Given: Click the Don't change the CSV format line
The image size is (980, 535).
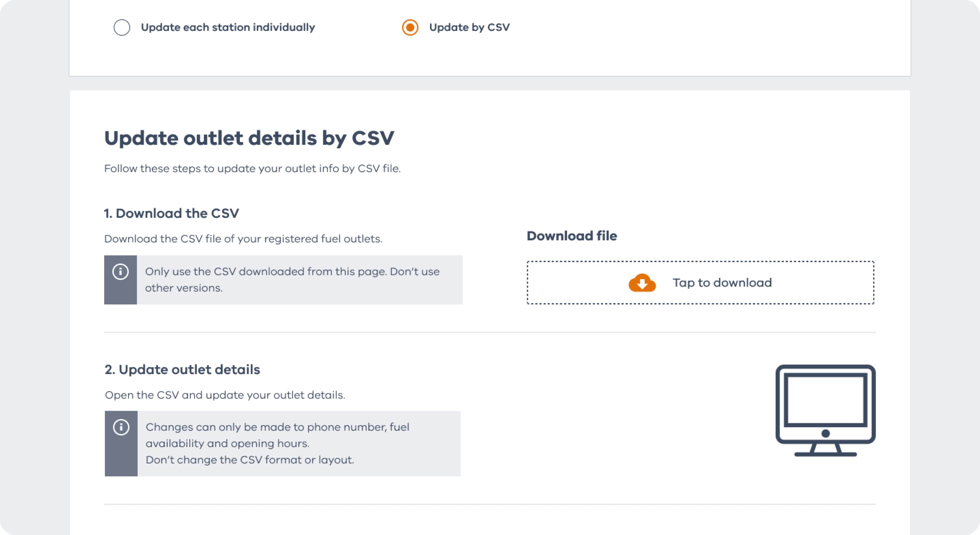Looking at the screenshot, I should [x=249, y=460].
